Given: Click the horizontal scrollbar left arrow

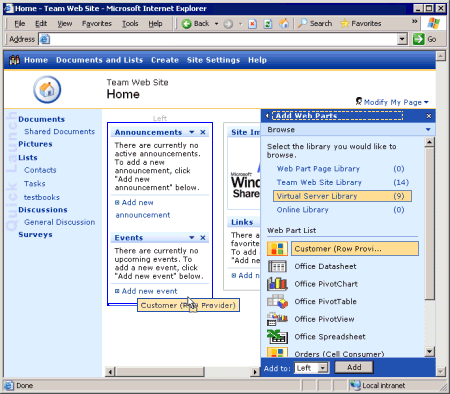Looking at the screenshot, I should coord(110,372).
